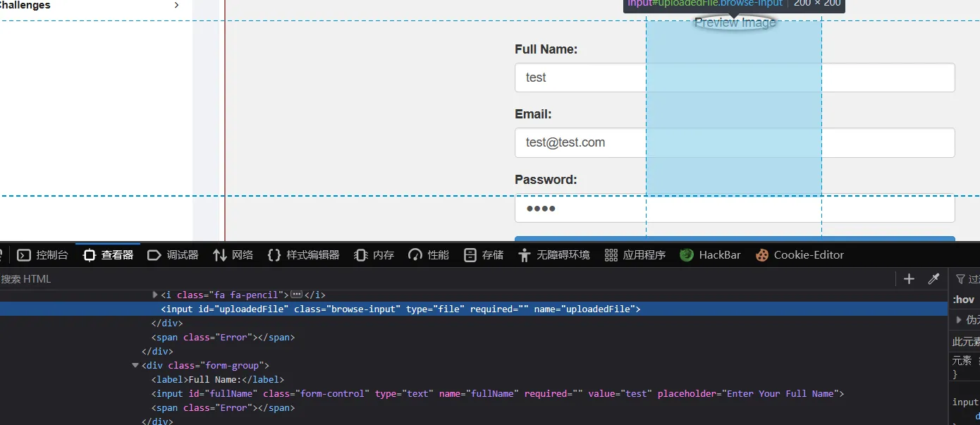This screenshot has height=425, width=980.
Task: Open the 网络 (Network) panel
Action: pos(233,255)
